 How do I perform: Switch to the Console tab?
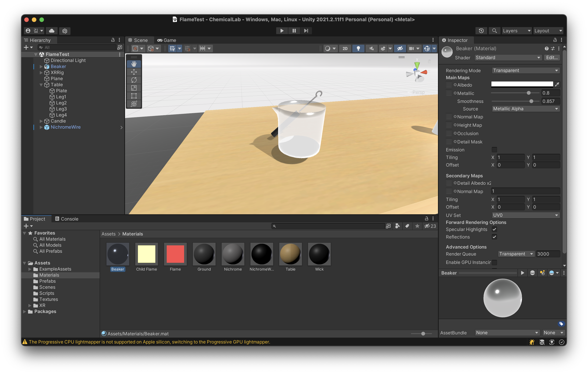(x=67, y=219)
